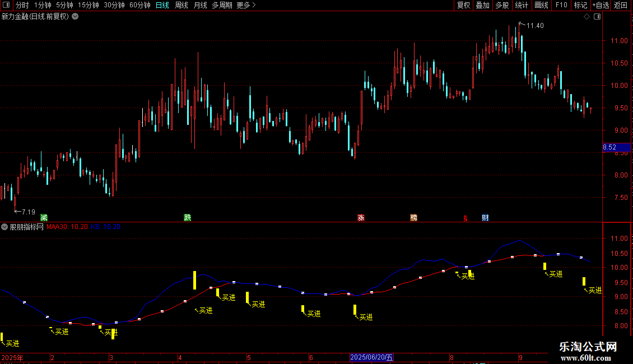The width and height of the screenshot is (633, 364).
Task: Open the 统计 statistics tool
Action: pos(521,5)
